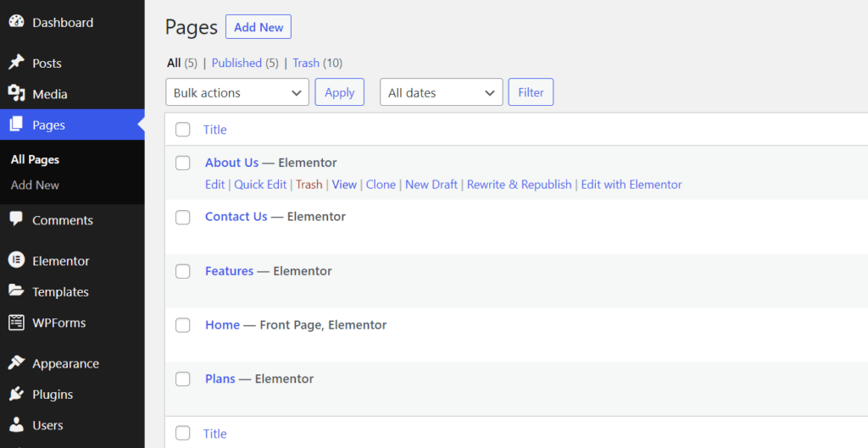Open the Add New submenu item
Viewport: 868px width, 448px height.
[35, 185]
